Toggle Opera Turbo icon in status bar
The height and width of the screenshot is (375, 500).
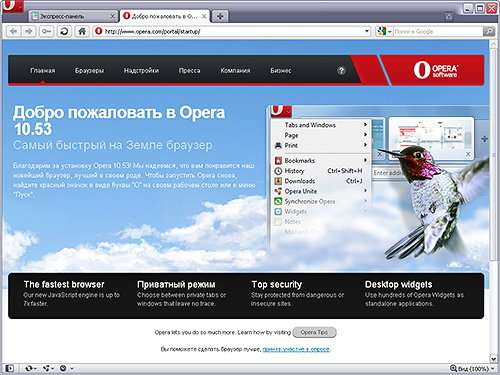click(x=63, y=368)
